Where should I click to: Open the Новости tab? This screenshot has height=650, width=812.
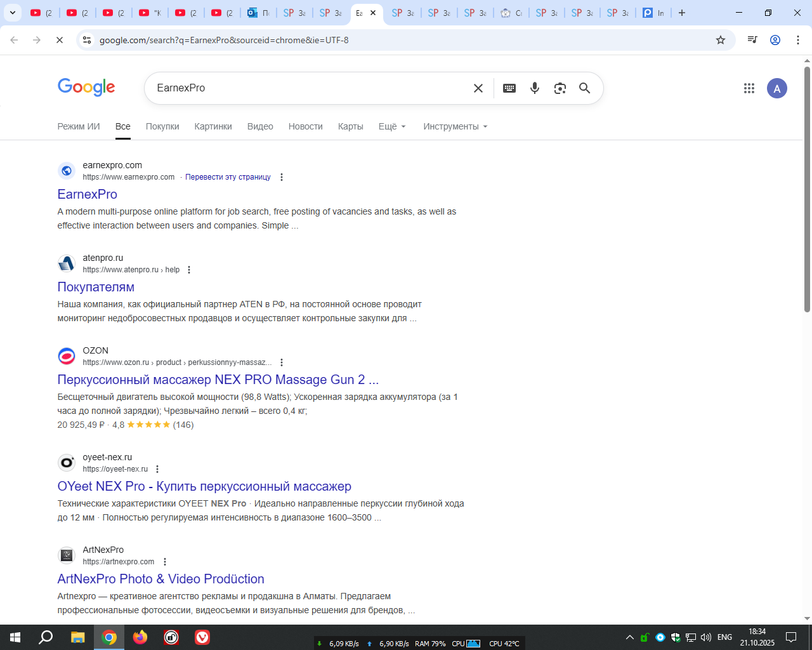coord(306,126)
